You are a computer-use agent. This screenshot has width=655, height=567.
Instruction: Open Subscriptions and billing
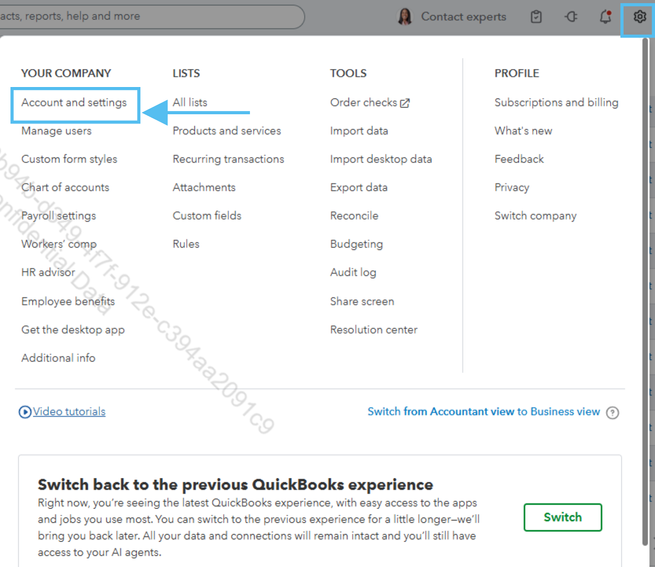tap(556, 103)
